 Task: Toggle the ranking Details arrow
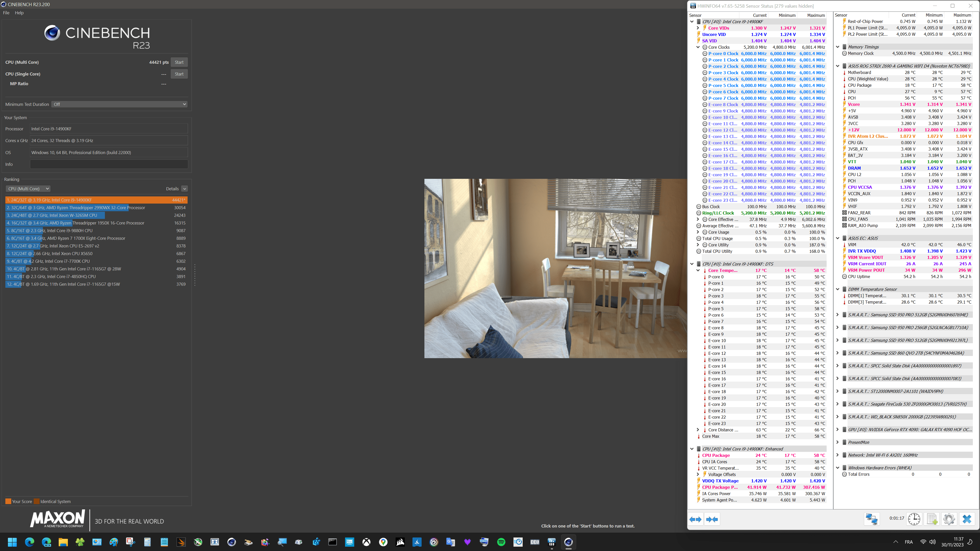pos(185,189)
